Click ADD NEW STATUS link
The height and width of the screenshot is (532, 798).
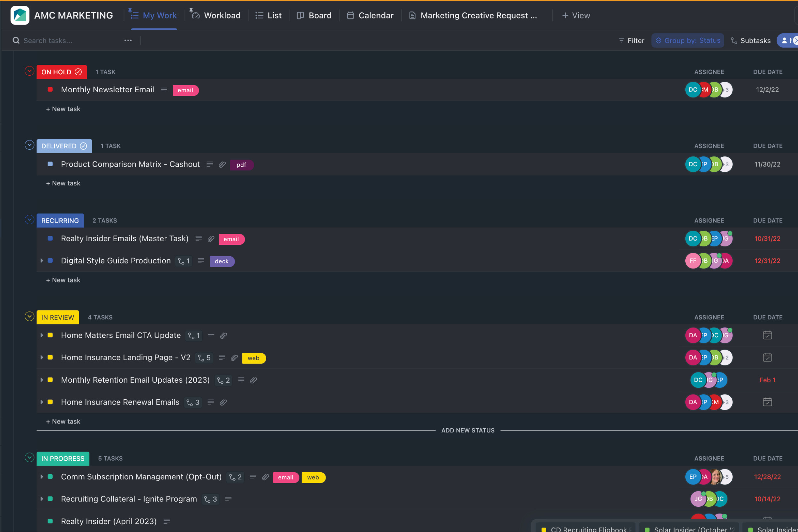pyautogui.click(x=468, y=431)
